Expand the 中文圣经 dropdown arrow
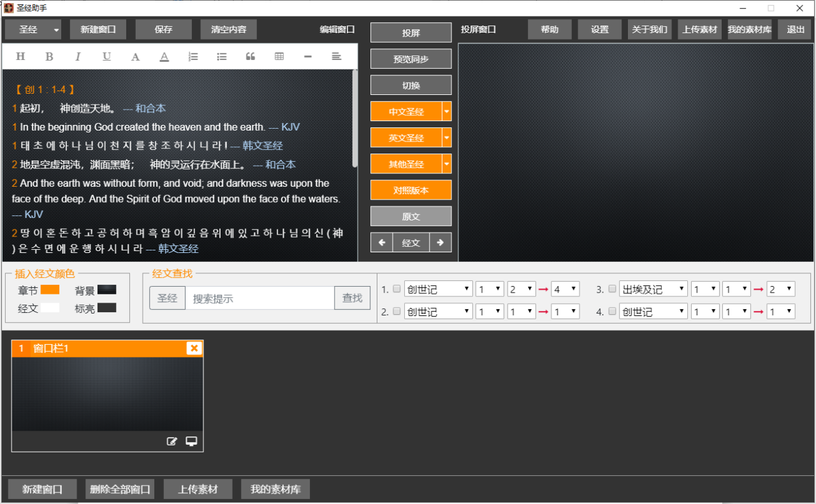Screen dimensions: 816x504 pos(446,112)
